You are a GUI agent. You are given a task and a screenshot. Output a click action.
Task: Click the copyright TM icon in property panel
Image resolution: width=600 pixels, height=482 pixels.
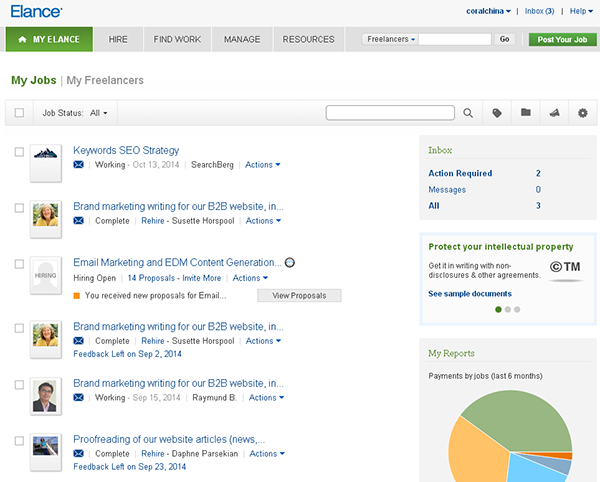click(x=565, y=267)
